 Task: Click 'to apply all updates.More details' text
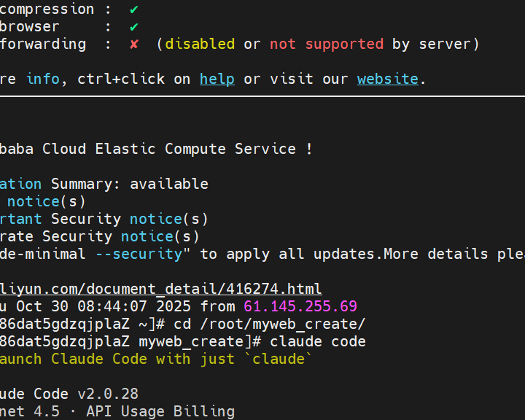[309, 254]
